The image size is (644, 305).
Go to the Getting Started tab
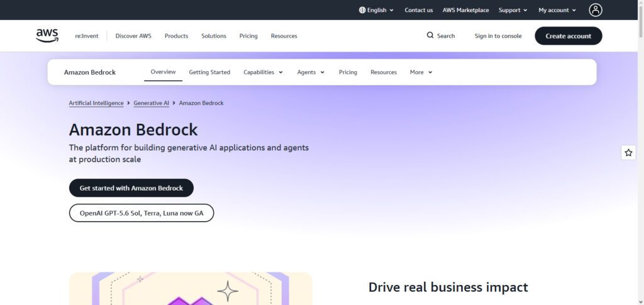click(209, 72)
